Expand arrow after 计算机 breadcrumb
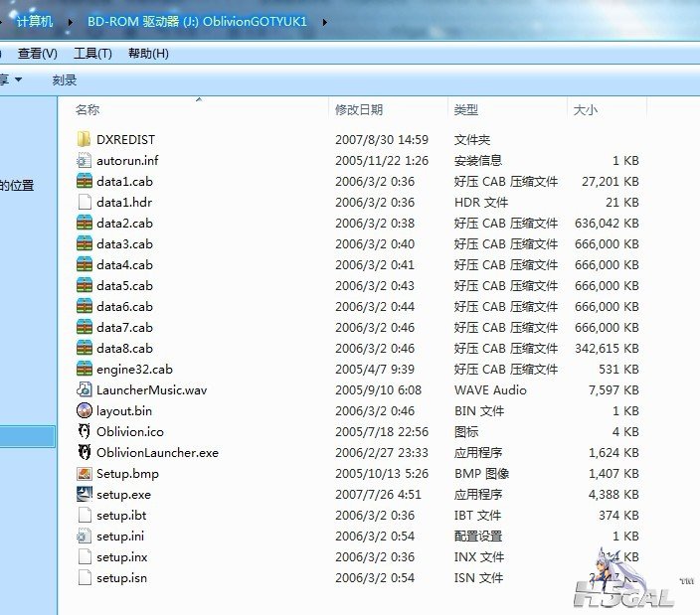This screenshot has height=615, width=700. (x=70, y=22)
